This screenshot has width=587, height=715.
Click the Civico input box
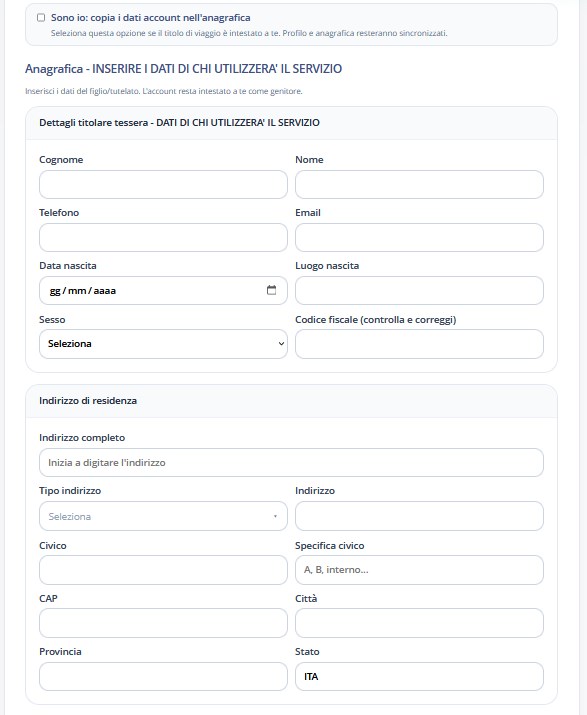coord(163,570)
